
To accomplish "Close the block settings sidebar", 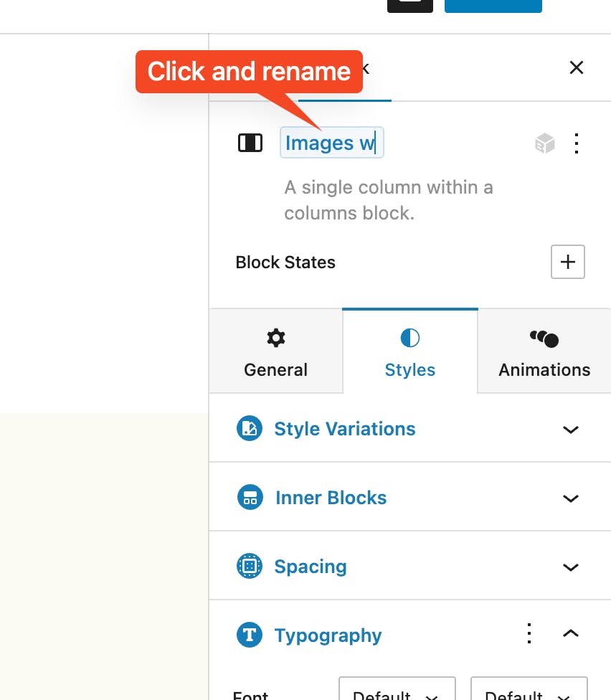I will [x=576, y=67].
